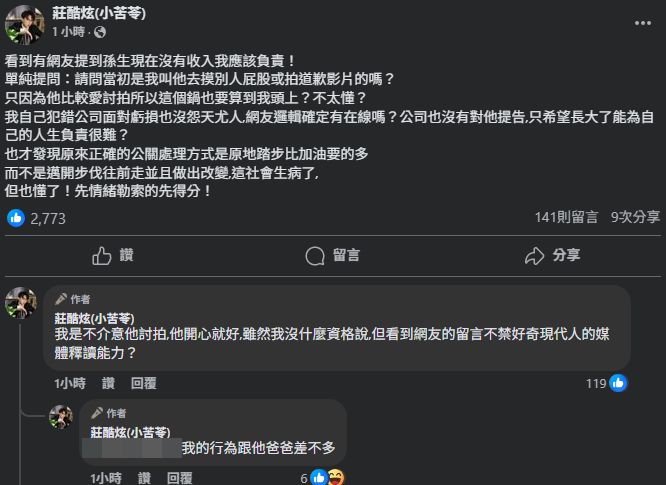
Task: Reply to the first comment via 回覆
Action: click(x=144, y=383)
